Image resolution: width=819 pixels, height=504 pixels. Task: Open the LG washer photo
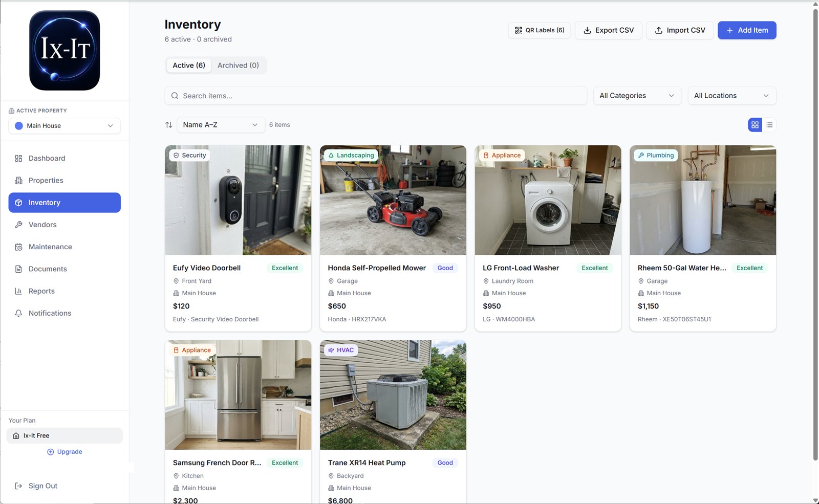click(x=548, y=200)
